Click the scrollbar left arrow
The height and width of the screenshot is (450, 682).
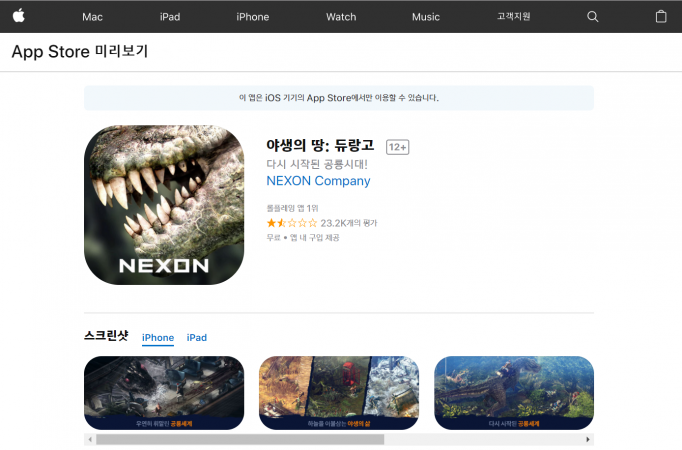89,439
